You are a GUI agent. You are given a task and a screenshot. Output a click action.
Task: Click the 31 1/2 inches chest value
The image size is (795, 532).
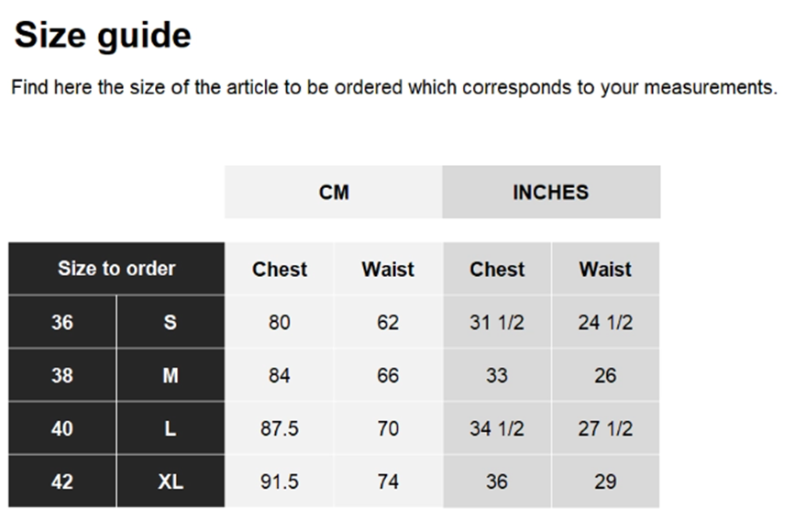coord(497,323)
